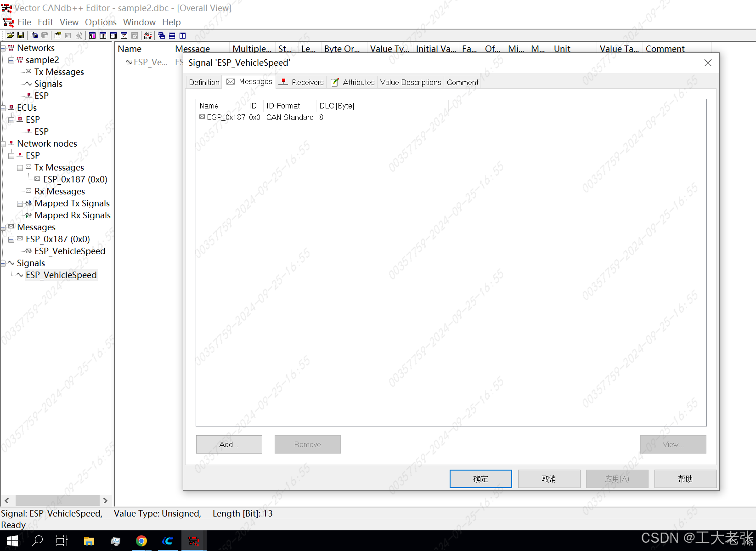756x551 pixels.
Task: Select the Messages tab in signal dialog
Action: tap(249, 82)
